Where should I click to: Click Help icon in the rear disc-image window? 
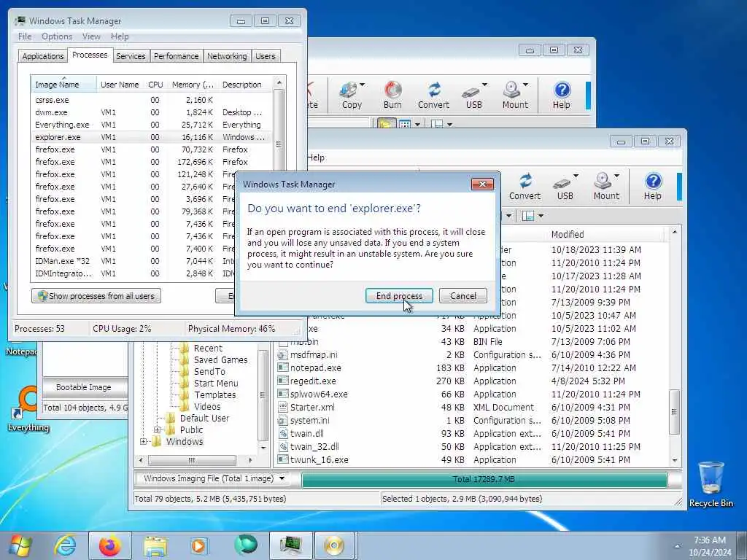562,89
